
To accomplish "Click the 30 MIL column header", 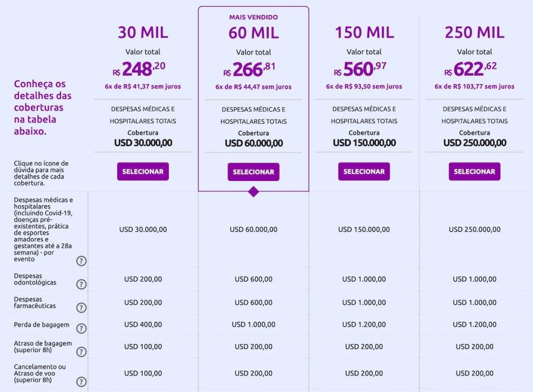I will 143,32.
